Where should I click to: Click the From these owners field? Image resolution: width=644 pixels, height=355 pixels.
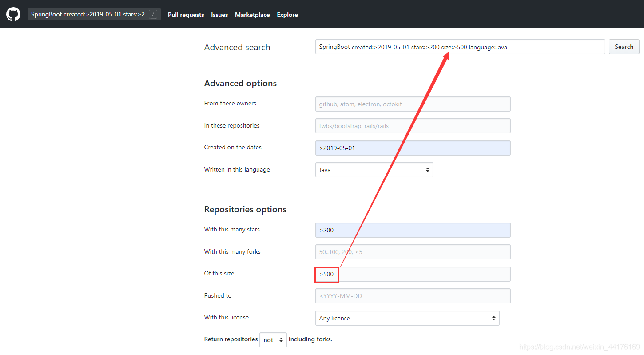click(413, 104)
